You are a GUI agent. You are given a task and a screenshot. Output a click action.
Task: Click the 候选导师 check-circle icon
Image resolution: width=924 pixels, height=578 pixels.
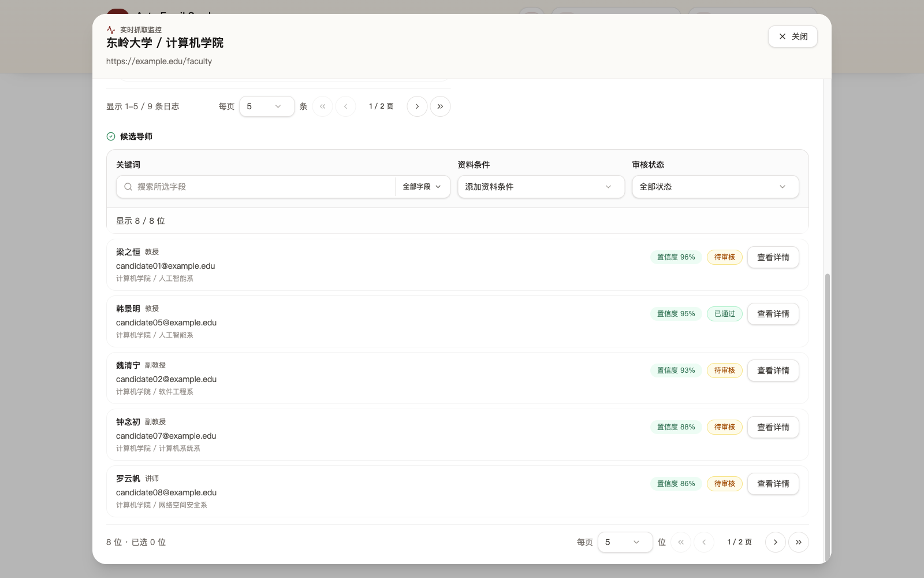(x=111, y=136)
